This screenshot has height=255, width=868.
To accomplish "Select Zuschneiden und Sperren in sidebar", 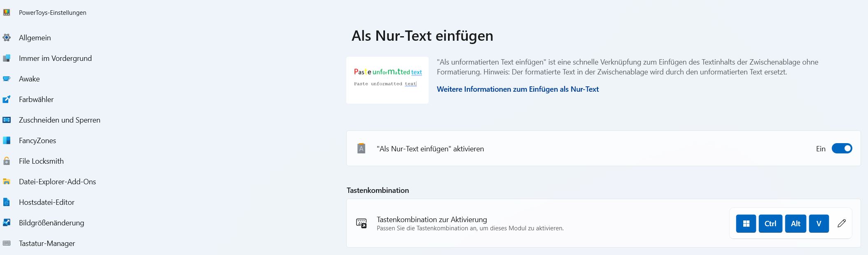I will (60, 120).
